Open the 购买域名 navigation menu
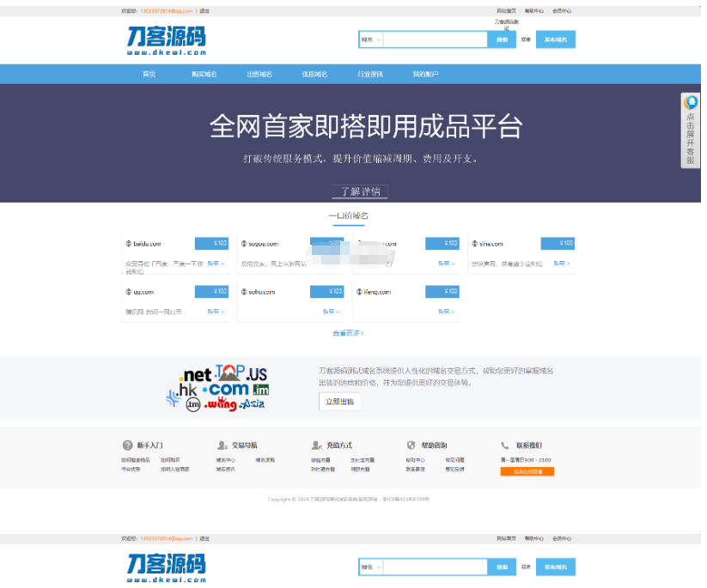The height and width of the screenshot is (588, 707). pos(204,74)
